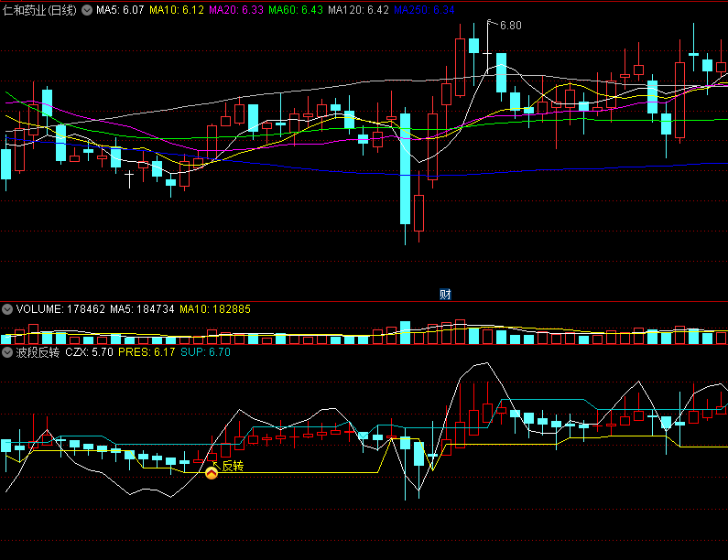Click the 6.80 high price annotation
728x560 pixels.
click(x=510, y=26)
